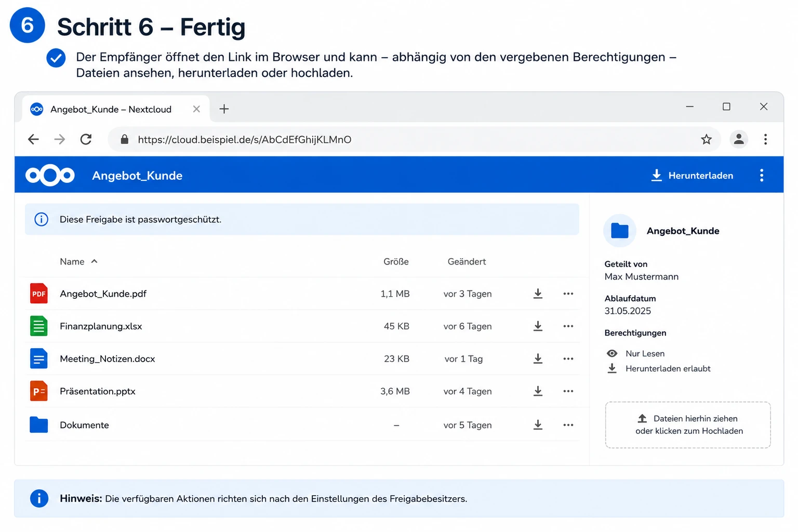Click the Herunterladen button in header
Image resolution: width=798 pixels, height=532 pixels.
point(692,176)
